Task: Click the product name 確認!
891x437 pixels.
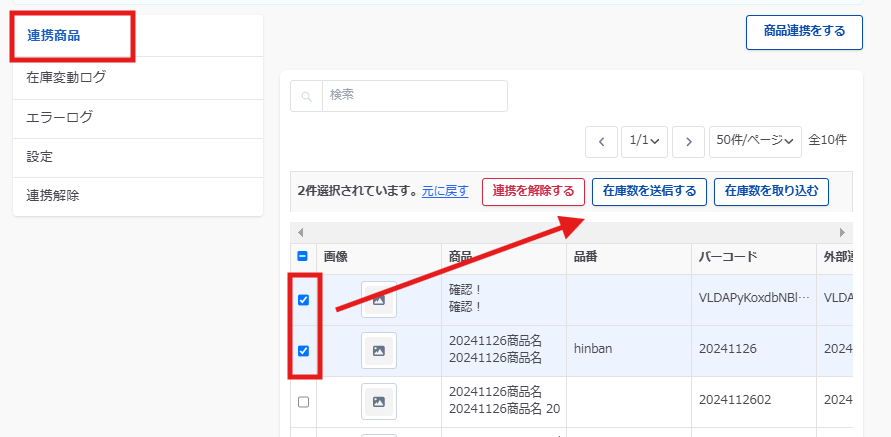Action: [x=465, y=299]
